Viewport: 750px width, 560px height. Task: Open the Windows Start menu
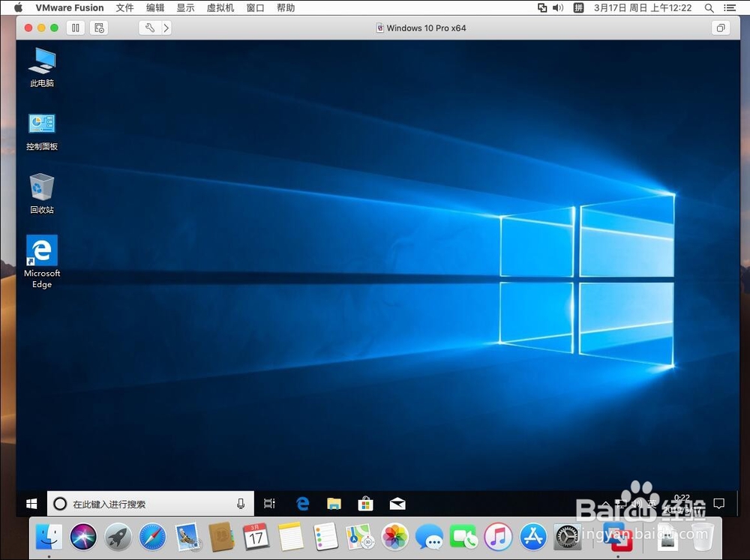tap(31, 504)
